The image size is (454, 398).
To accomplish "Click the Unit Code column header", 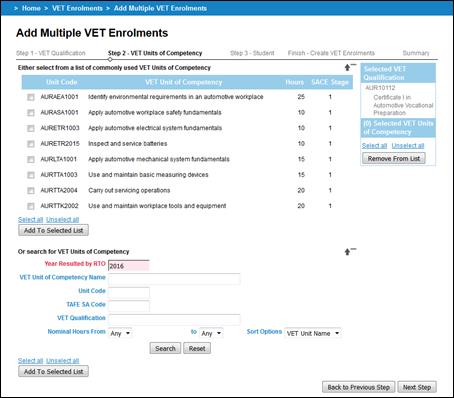I will (x=62, y=82).
